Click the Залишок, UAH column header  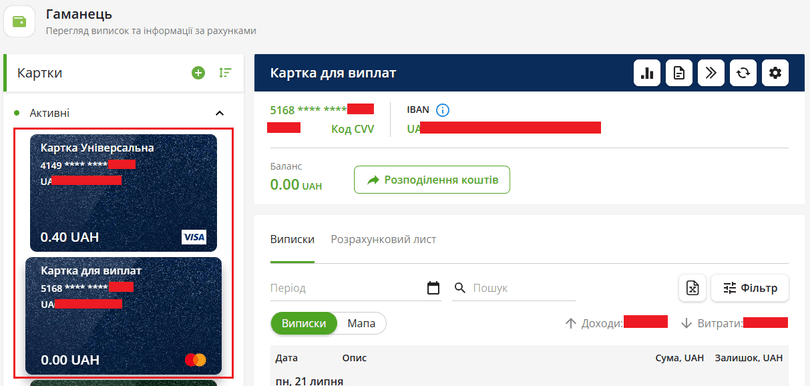point(749,358)
